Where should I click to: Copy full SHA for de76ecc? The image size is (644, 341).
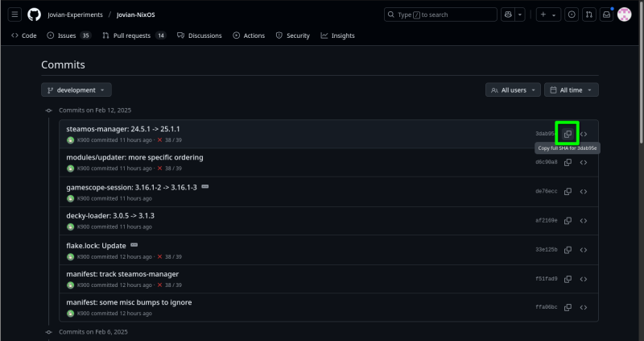click(x=568, y=192)
